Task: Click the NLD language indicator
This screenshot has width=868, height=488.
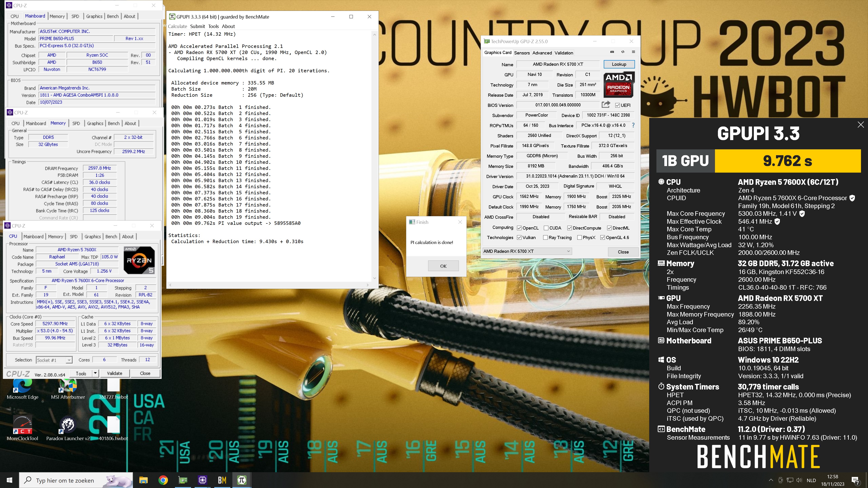Action: pyautogui.click(x=811, y=480)
